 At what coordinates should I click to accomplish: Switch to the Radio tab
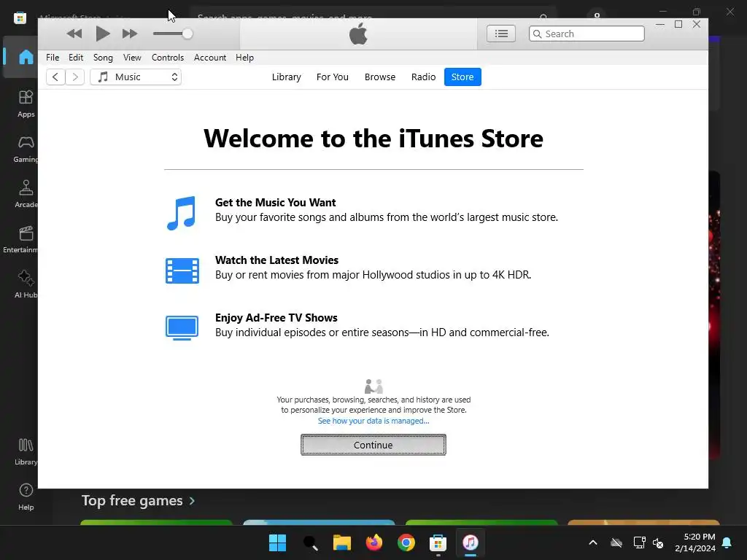point(424,77)
